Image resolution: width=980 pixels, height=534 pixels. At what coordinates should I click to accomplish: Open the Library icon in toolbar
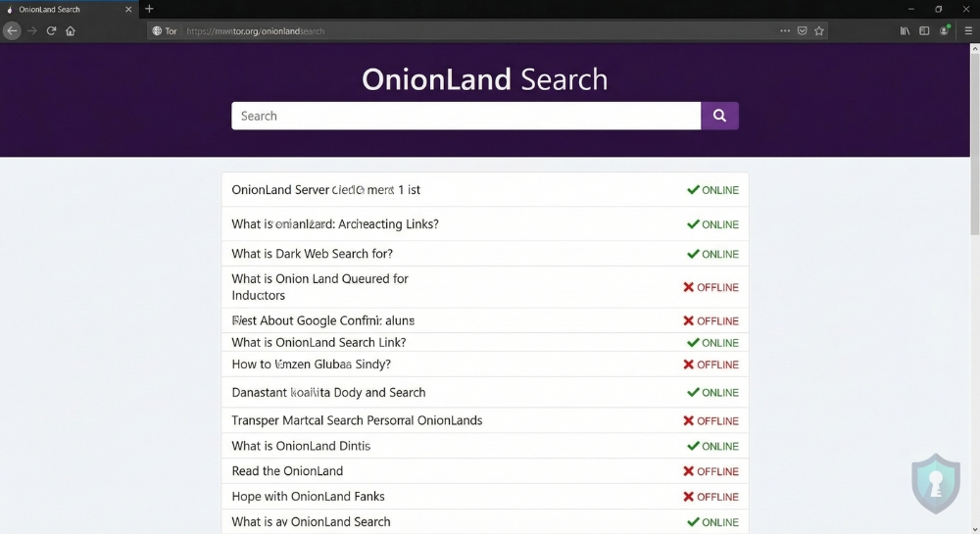click(x=905, y=30)
